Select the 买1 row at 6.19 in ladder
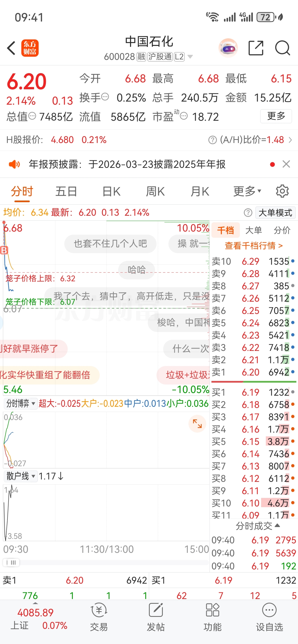The width and height of the screenshot is (298, 644). [x=253, y=392]
